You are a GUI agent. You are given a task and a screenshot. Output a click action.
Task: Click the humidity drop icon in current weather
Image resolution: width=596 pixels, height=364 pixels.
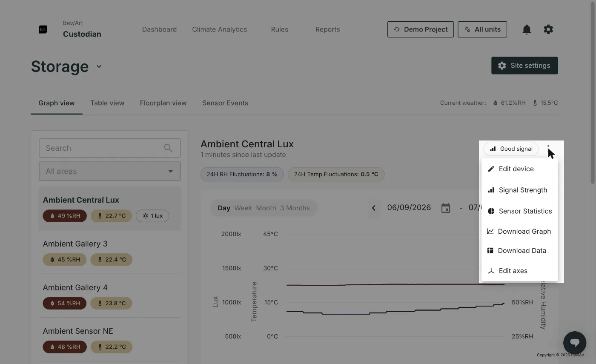click(x=496, y=103)
